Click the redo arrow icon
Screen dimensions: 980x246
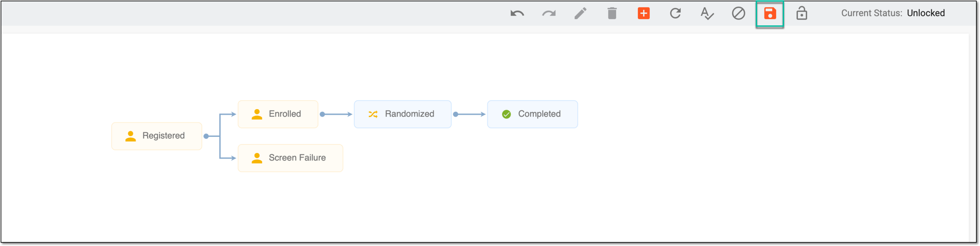pos(549,14)
